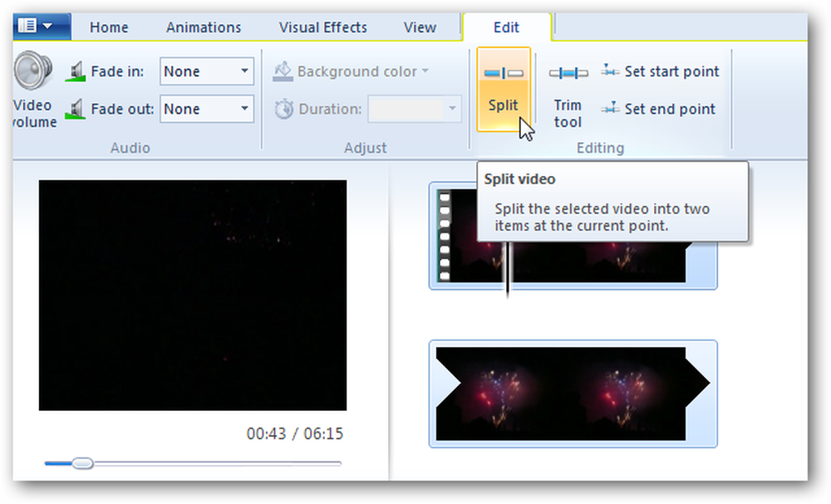
Task: Open the Background color dropdown arrow
Action: (x=425, y=71)
